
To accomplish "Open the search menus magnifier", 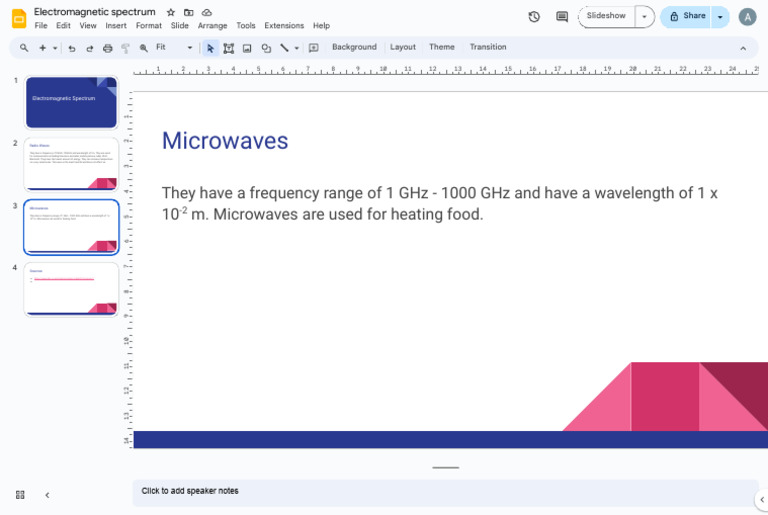I will click(24, 48).
